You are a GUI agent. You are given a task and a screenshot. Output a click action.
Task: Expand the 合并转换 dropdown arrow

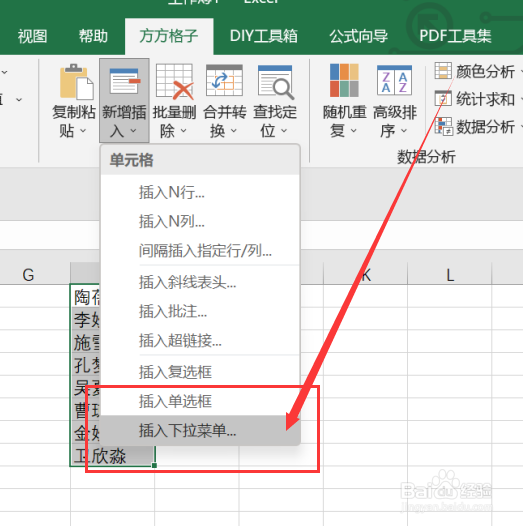click(233, 130)
